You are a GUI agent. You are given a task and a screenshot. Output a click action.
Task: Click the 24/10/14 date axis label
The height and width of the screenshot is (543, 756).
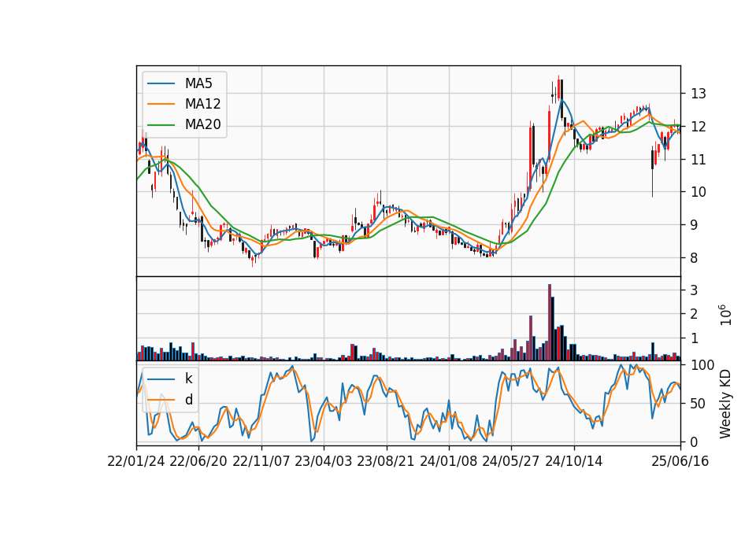574,462
